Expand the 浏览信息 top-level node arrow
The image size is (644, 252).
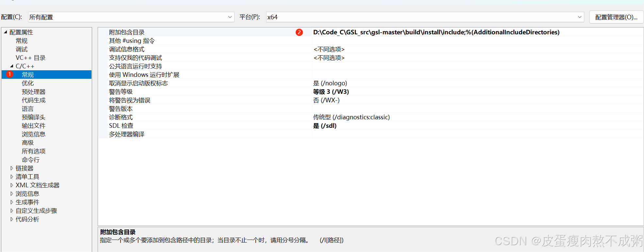[12, 193]
